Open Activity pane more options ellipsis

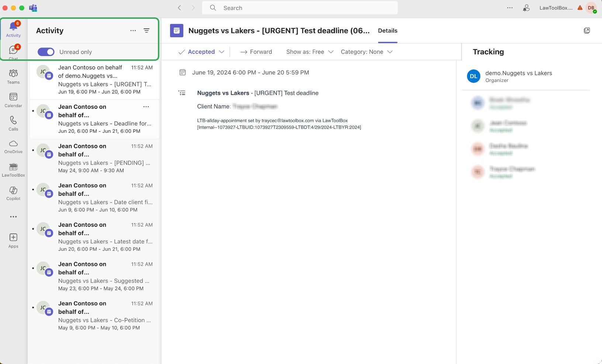(133, 31)
